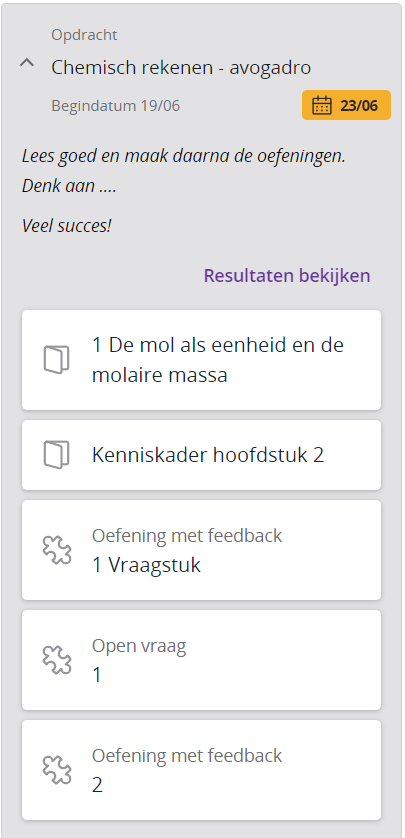Open the '1 Vraagstuk' exercise with feedback

(x=201, y=550)
